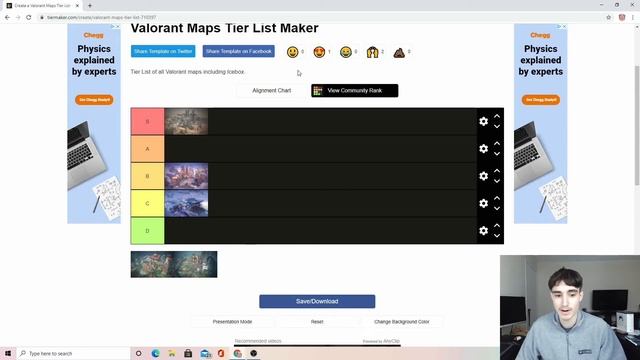The height and width of the screenshot is (360, 640).
Task: Click the browser back arrow
Action: point(7,18)
